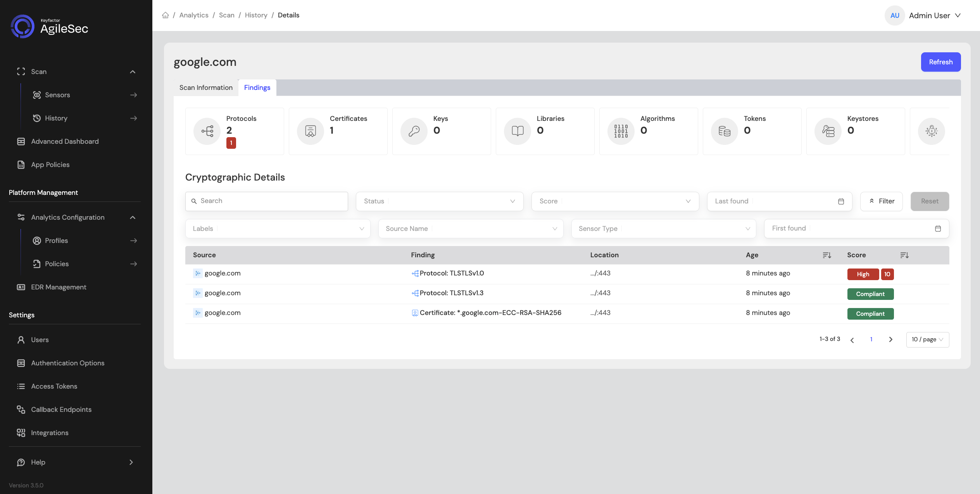
Task: Click the Compliant badge for TLSTLSv1.3
Action: (x=870, y=294)
